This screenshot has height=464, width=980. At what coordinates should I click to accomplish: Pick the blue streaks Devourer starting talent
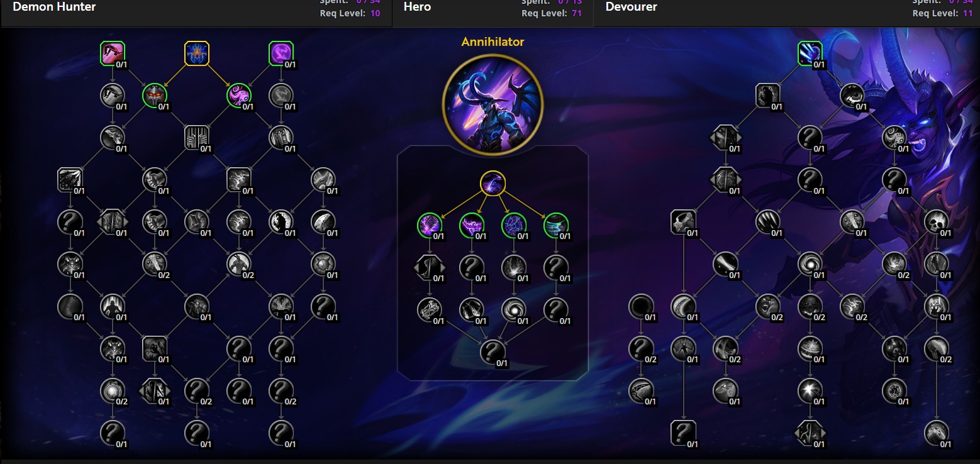810,53
